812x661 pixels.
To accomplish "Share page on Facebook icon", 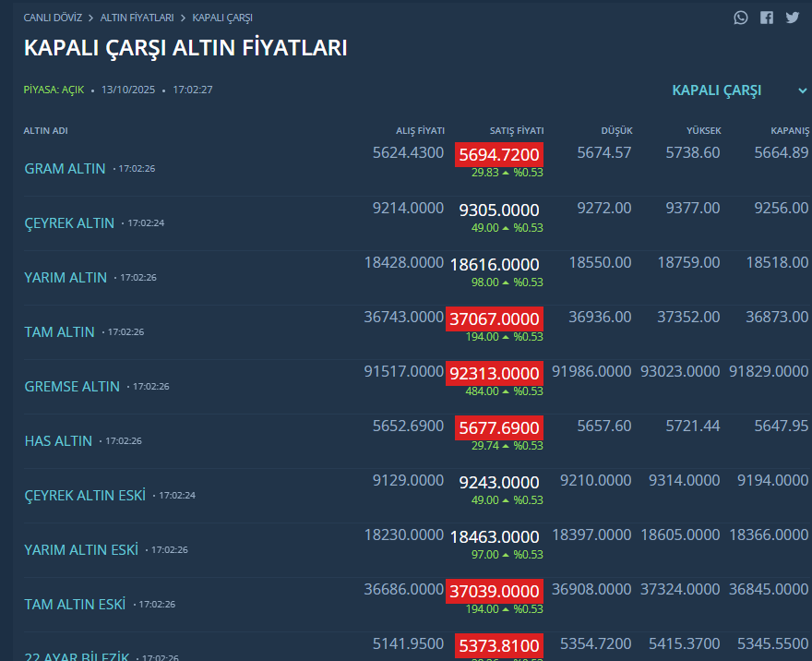I will tap(767, 18).
